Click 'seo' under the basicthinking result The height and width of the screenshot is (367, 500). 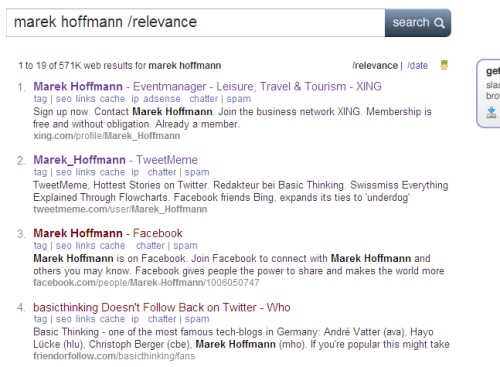point(64,319)
